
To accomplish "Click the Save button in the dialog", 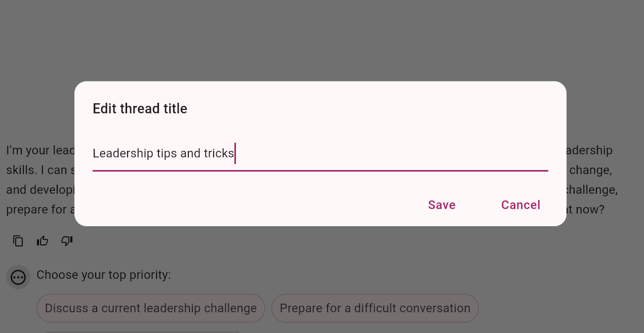I will (x=441, y=205).
